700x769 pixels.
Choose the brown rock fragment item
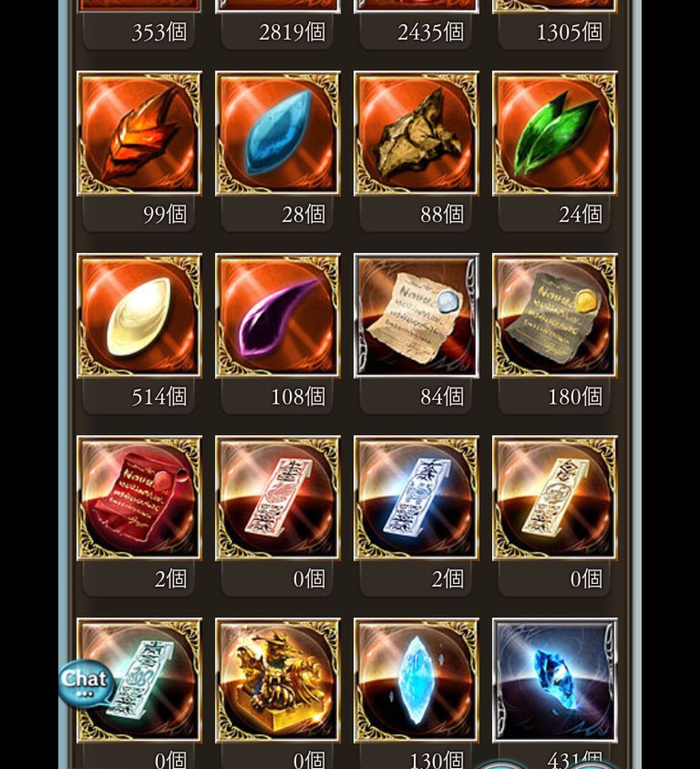(x=416, y=133)
